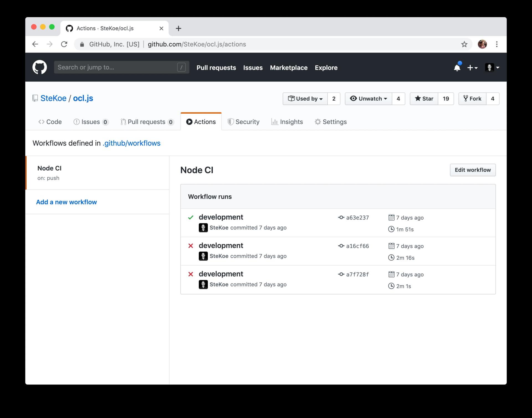Bookmark page with star icon
This screenshot has height=418, width=532.
464,44
